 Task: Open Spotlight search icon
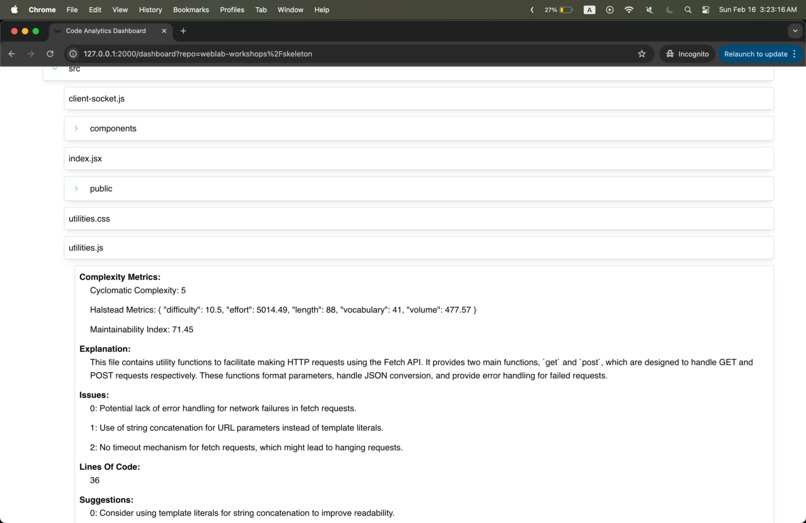pyautogui.click(x=688, y=10)
